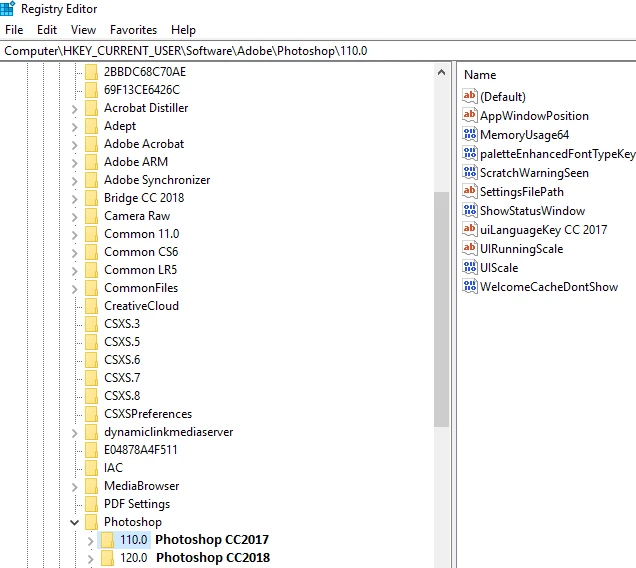This screenshot has height=568, width=636.
Task: Expand the Acrobat Distiller key
Action: coord(75,109)
